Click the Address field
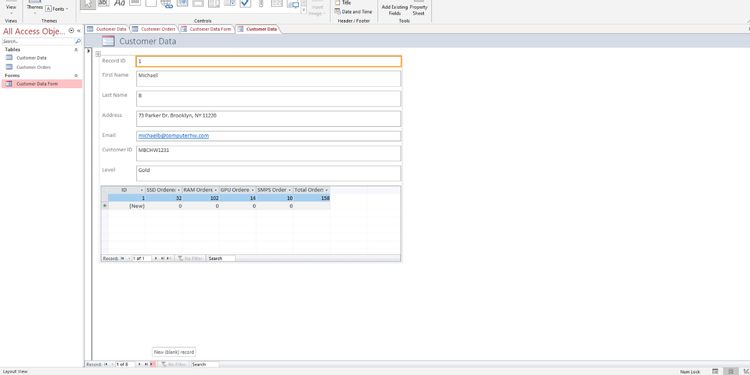Screen dimensions: 750x375 click(268, 119)
